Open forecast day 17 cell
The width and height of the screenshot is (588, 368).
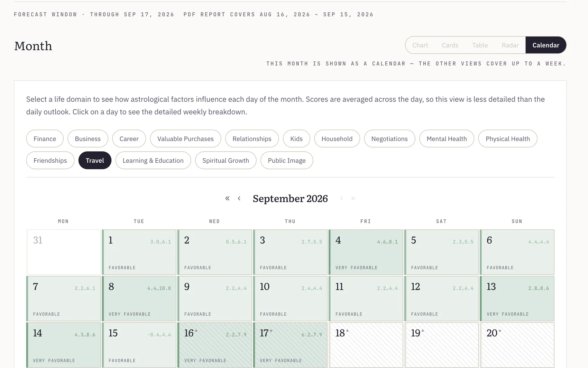pyautogui.click(x=290, y=345)
